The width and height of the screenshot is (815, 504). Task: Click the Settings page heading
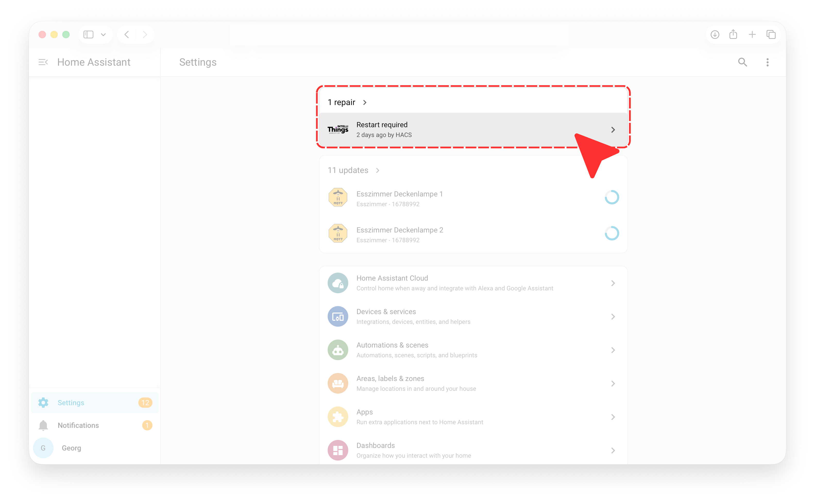point(198,62)
